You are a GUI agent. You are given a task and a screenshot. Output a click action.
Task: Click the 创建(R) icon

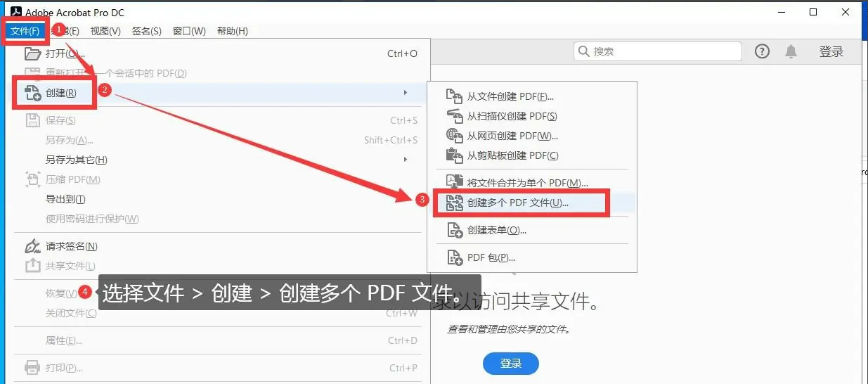tap(33, 93)
